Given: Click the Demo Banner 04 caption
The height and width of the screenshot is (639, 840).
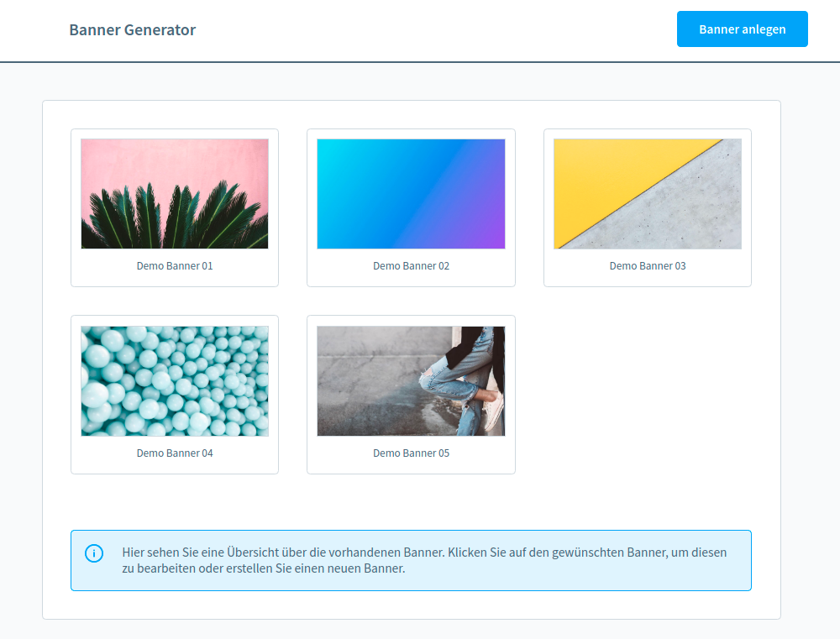Looking at the screenshot, I should tap(175, 453).
